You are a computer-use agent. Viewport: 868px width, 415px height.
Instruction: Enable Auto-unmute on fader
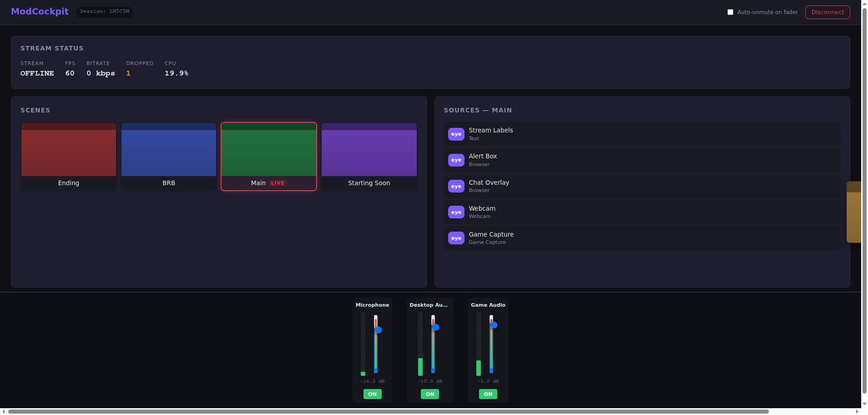click(730, 12)
